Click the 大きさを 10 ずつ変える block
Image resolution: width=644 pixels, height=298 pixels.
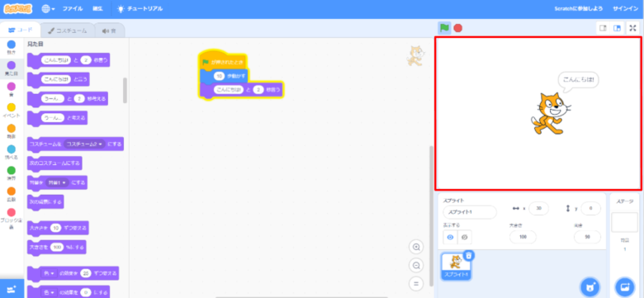click(58, 228)
